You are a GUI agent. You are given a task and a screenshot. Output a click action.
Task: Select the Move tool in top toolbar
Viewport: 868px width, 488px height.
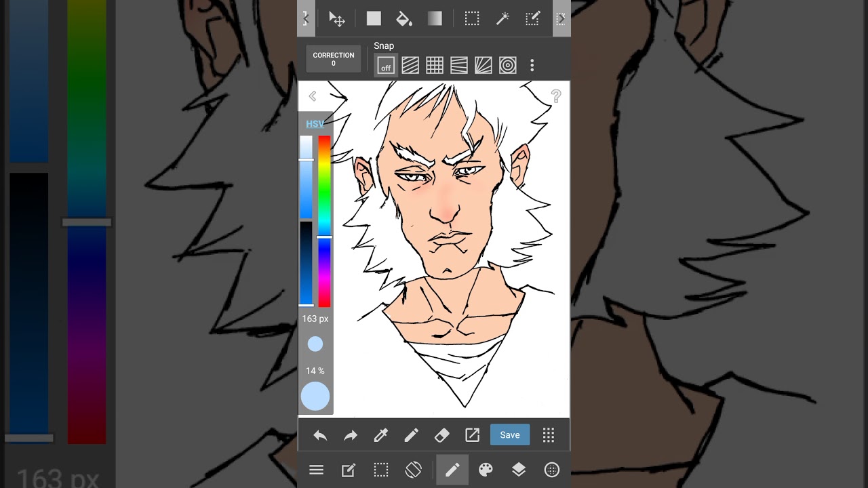tap(337, 19)
